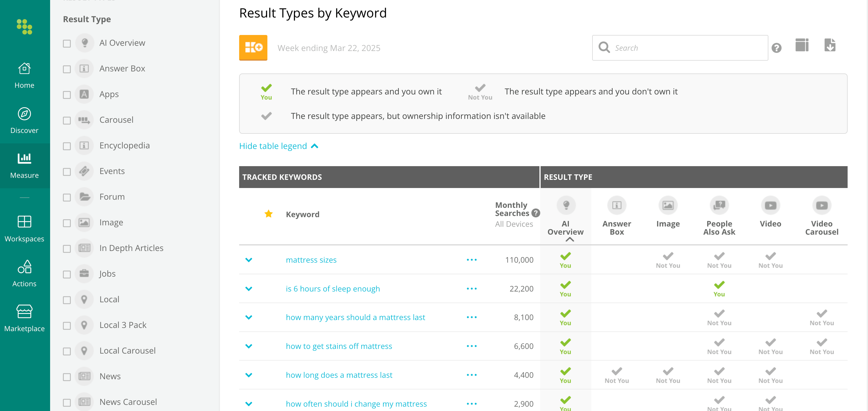
Task: Expand the mattress sizes row
Action: 249,260
